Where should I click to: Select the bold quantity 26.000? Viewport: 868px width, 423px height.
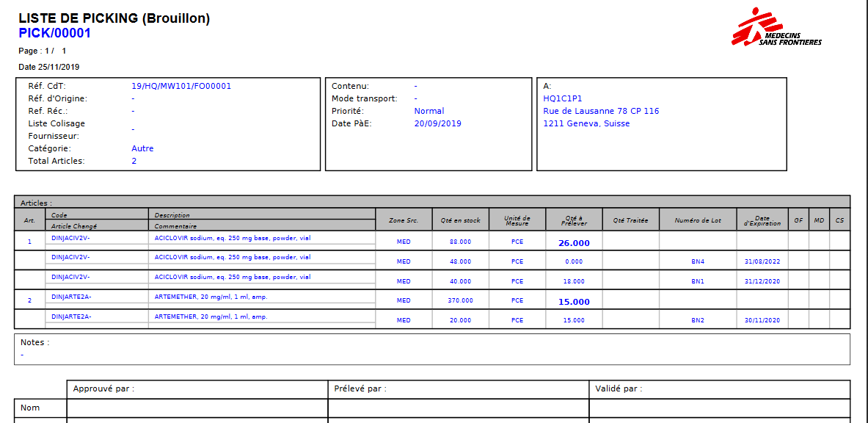(x=574, y=243)
